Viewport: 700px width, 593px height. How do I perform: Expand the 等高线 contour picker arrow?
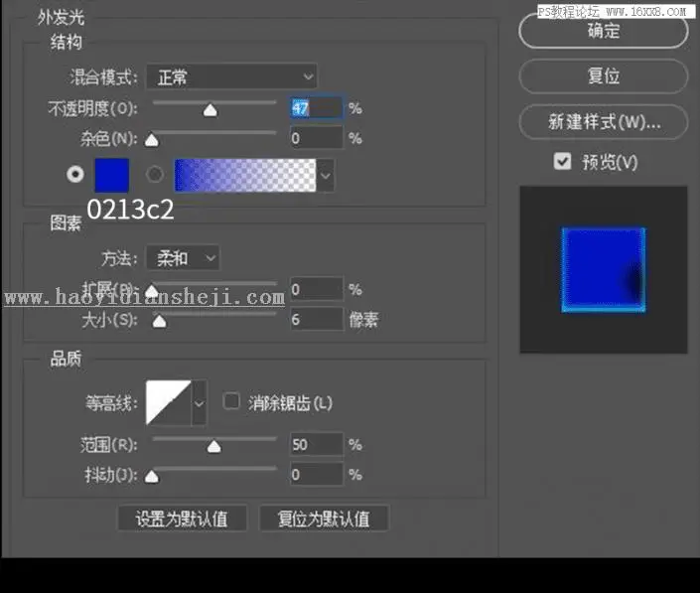(200, 403)
